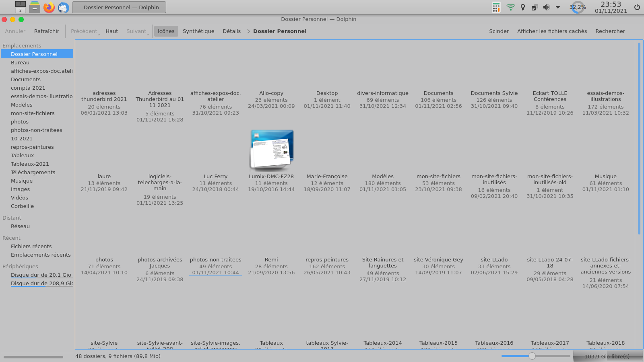The height and width of the screenshot is (362, 644).
Task: Select Tableaux-2021 in the sidebar
Action: (x=37, y=164)
